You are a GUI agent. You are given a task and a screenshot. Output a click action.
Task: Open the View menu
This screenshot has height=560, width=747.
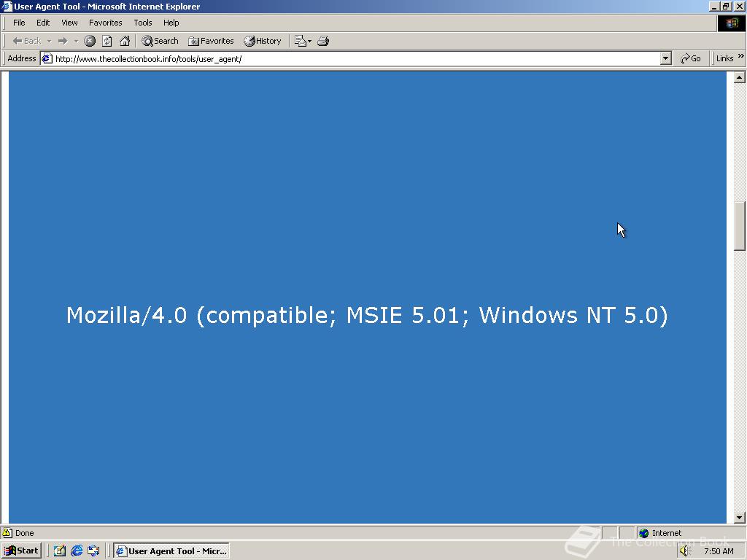pos(69,23)
